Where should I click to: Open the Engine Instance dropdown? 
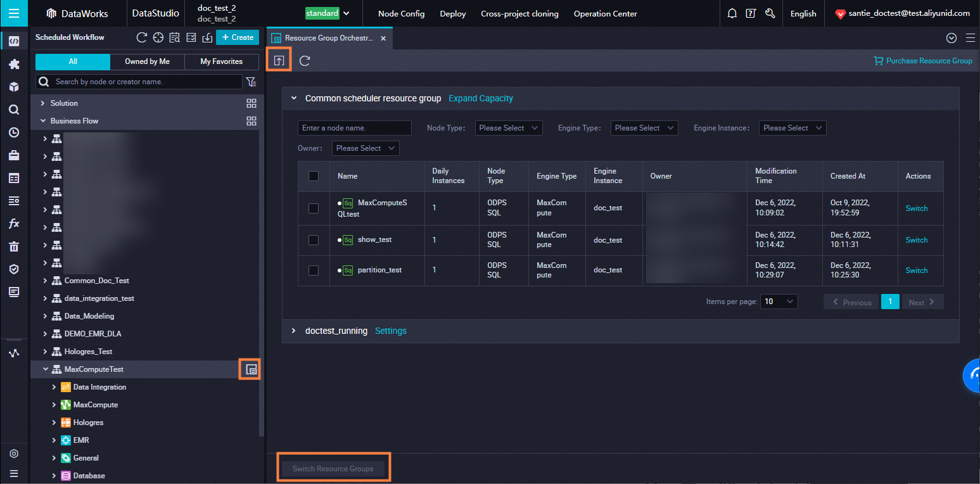[x=793, y=128]
